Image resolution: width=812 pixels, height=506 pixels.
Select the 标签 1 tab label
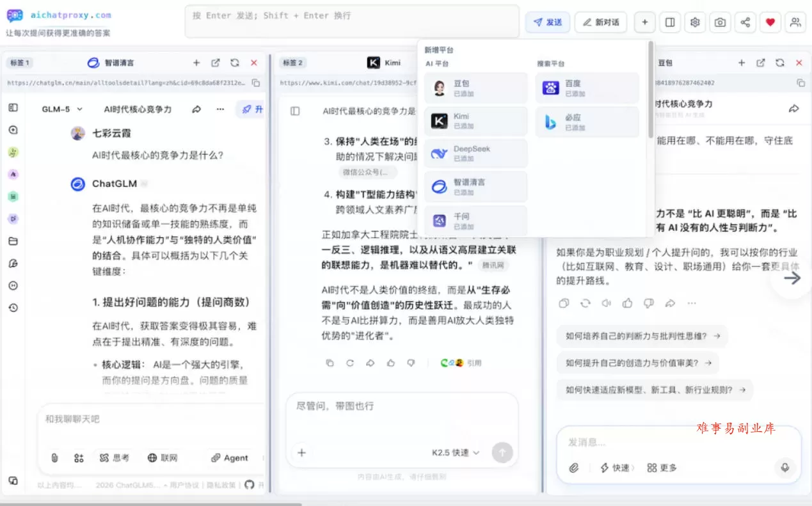[x=20, y=63]
